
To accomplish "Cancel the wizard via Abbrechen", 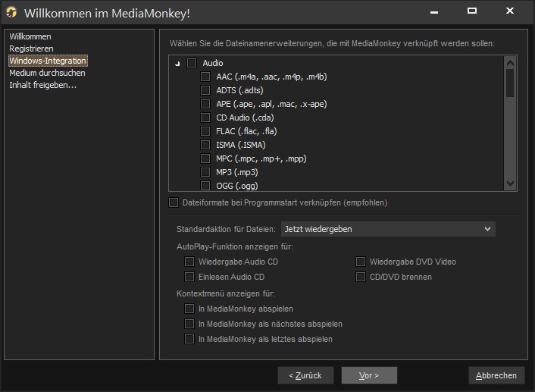I will pyautogui.click(x=496, y=375).
